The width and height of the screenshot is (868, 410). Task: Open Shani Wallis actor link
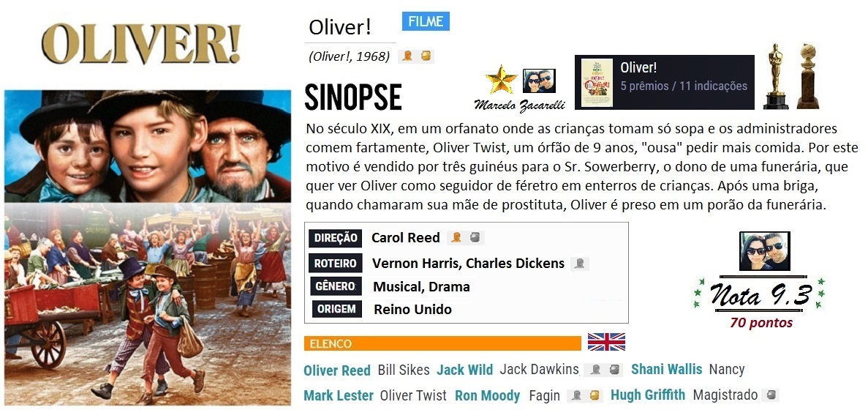pyautogui.click(x=666, y=369)
